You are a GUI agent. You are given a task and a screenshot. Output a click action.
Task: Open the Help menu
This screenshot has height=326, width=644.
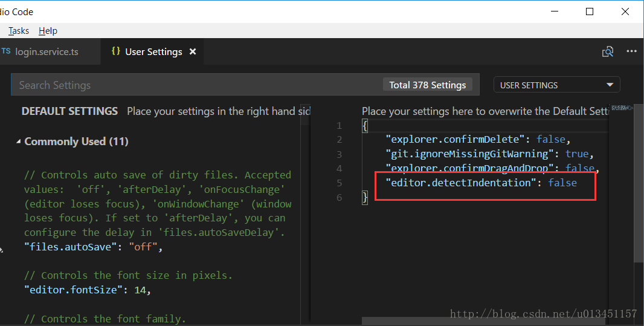(x=48, y=31)
